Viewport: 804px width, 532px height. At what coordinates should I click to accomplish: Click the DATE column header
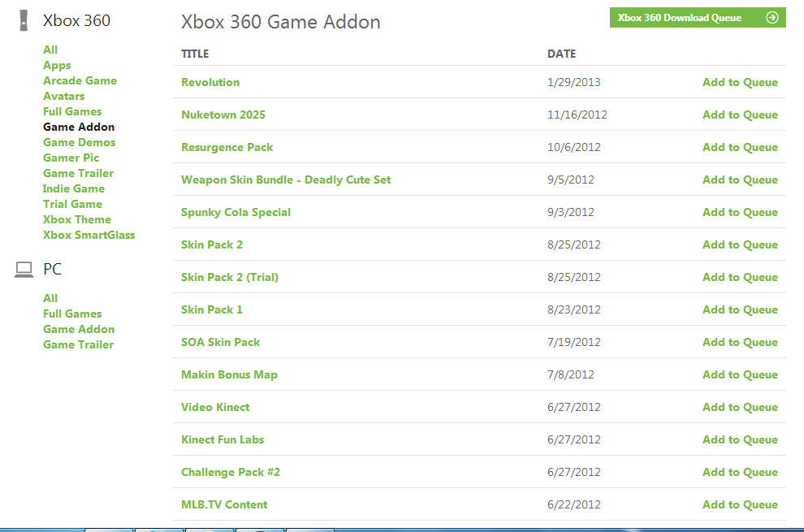[x=561, y=54]
